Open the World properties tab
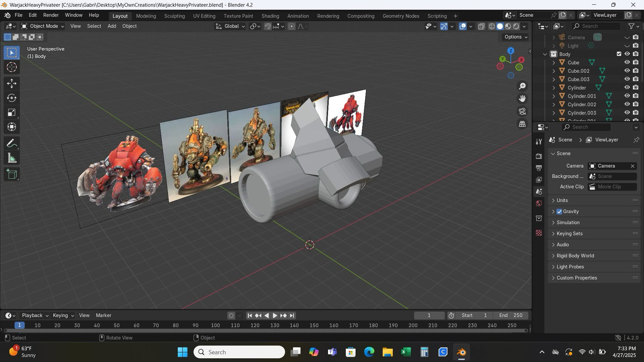The height and width of the screenshot is (362, 644). (539, 203)
